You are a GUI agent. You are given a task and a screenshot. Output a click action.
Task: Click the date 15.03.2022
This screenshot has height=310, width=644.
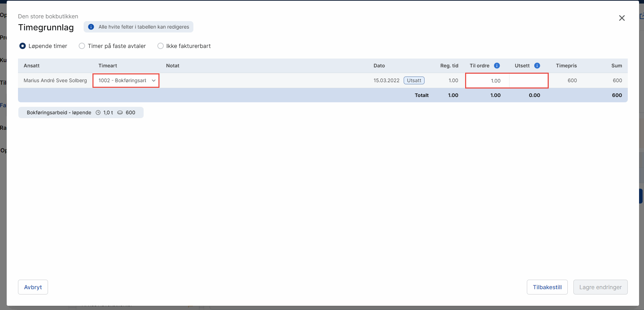386,80
